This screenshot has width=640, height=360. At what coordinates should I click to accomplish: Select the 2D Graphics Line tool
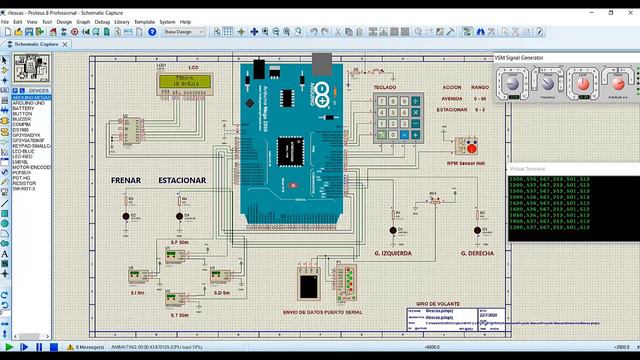[4, 203]
